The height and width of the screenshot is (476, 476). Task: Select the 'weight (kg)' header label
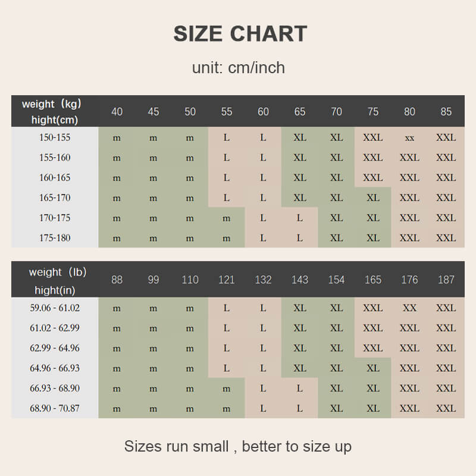pyautogui.click(x=52, y=104)
